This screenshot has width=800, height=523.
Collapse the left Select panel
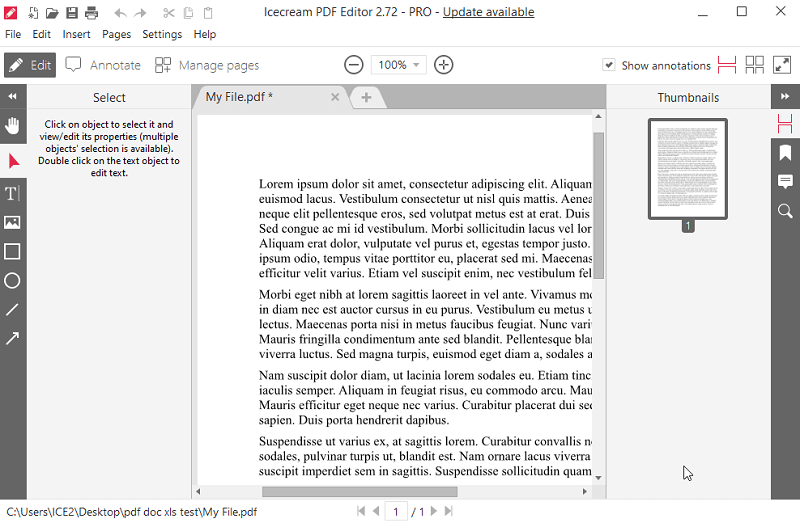point(13,97)
